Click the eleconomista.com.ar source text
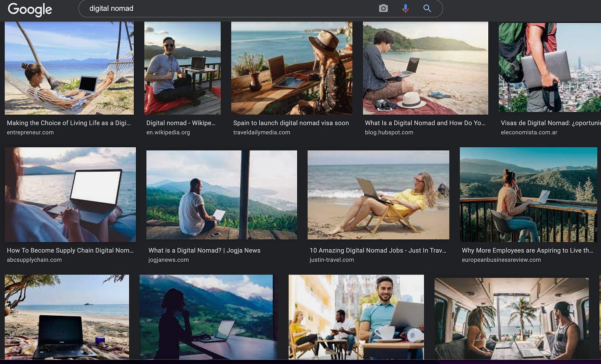The height and width of the screenshot is (364, 601). click(529, 132)
